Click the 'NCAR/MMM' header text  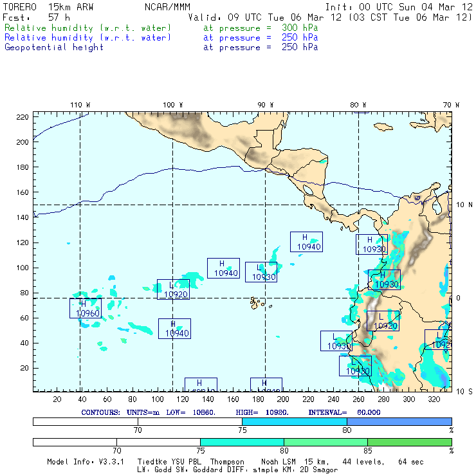click(x=167, y=7)
